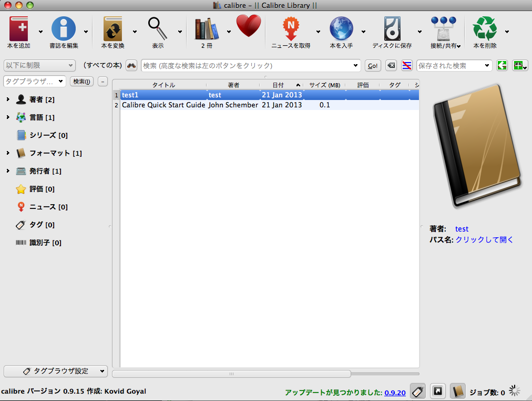Toggle search highlight strikethrough icon
Image resolution: width=532 pixels, height=401 pixels.
(406, 65)
